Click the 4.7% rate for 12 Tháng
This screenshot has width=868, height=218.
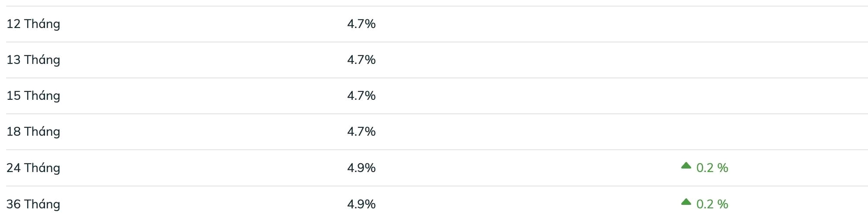click(x=361, y=24)
